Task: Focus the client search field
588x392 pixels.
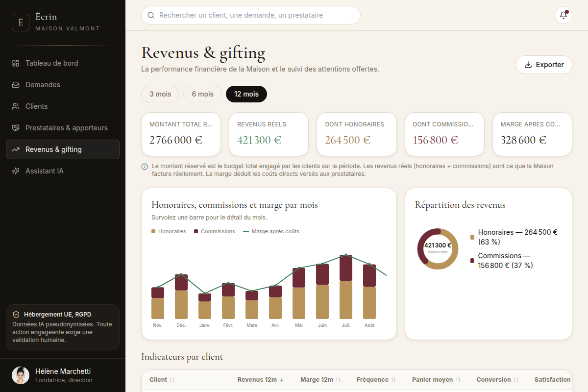Action: click(251, 15)
